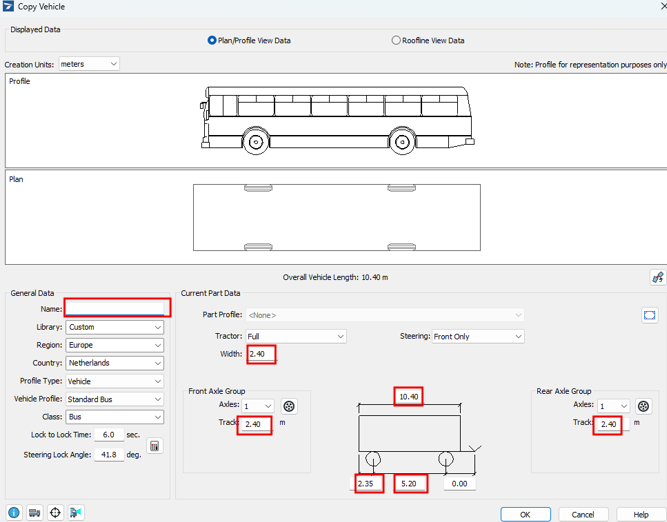Click the icon right of overall vehicle length
Viewport: 667px width, 522px height.
tap(657, 278)
